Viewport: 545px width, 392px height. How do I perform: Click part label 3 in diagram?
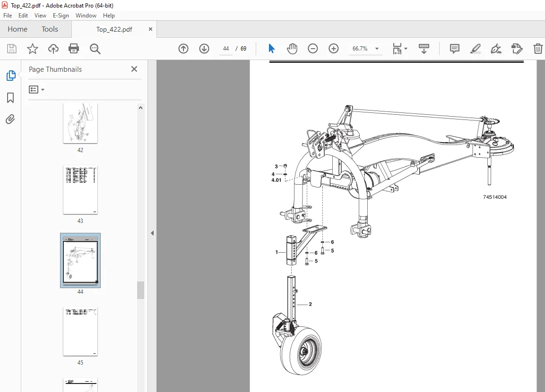pyautogui.click(x=277, y=166)
